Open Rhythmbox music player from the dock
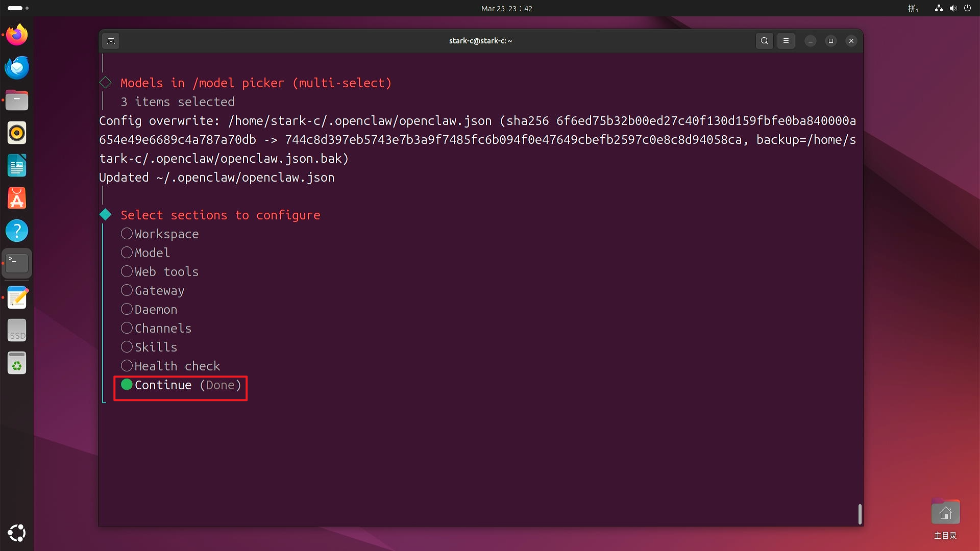980x551 pixels. (x=17, y=133)
